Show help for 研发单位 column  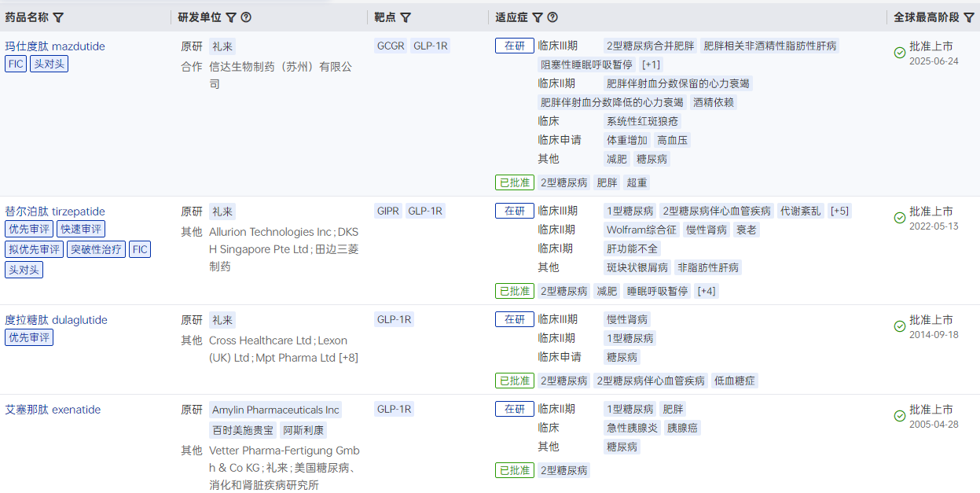point(246,17)
